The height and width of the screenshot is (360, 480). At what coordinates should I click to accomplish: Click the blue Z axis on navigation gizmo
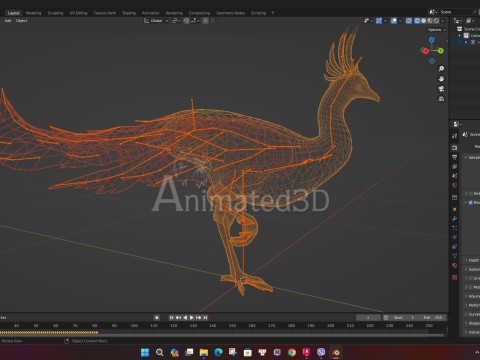click(x=432, y=40)
